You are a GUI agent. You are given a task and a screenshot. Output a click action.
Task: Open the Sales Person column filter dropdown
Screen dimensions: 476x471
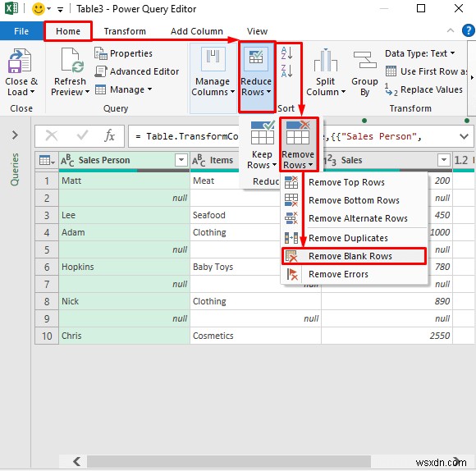(x=181, y=160)
